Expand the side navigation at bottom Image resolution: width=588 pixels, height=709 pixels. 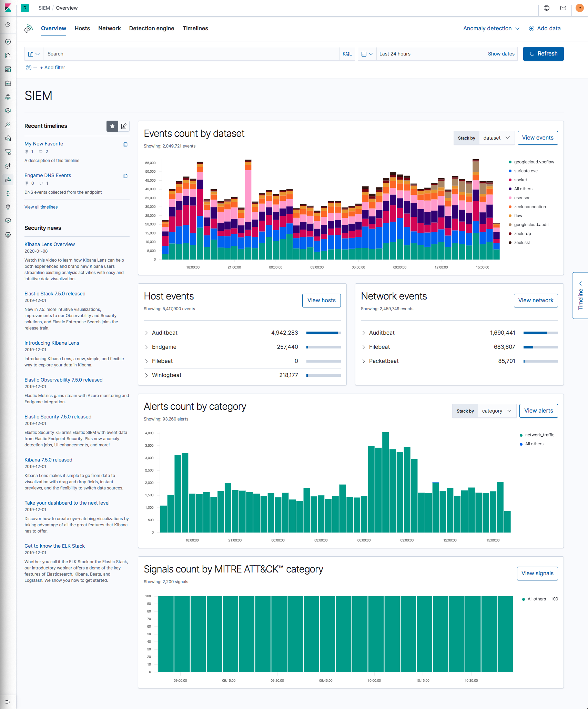coord(8,702)
